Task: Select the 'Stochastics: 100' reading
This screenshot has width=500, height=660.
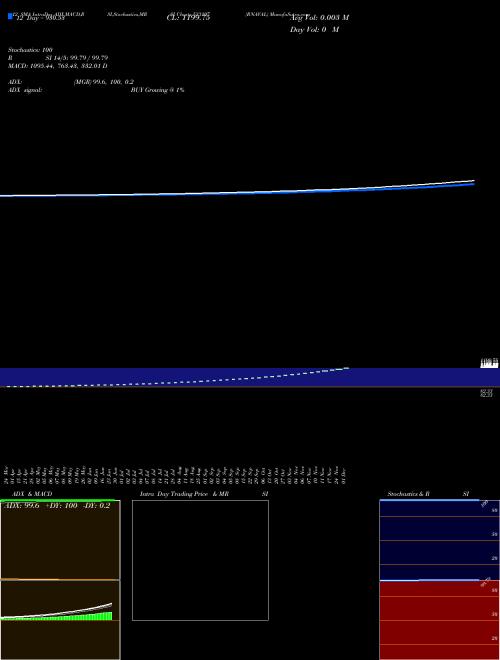Action: click(x=30, y=50)
